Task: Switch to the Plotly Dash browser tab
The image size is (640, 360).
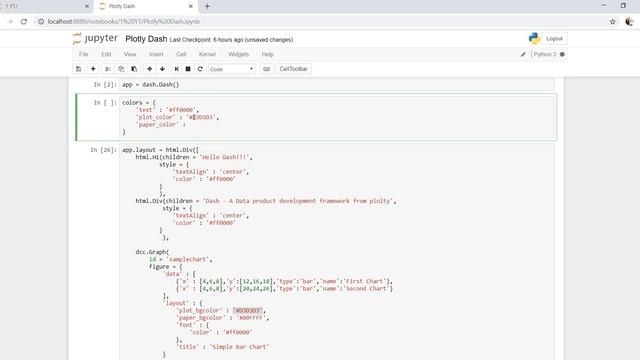Action: pos(145,6)
